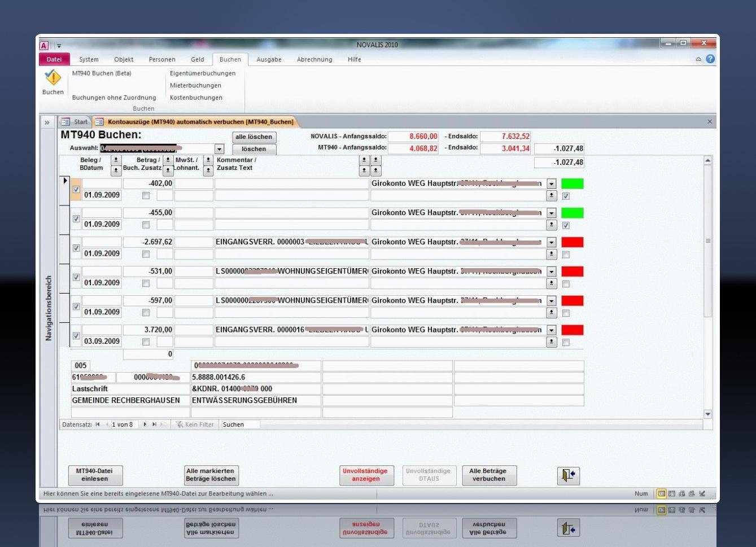The image size is (756, 547).
Task: Open the Datei ribbon tab
Action: [54, 59]
